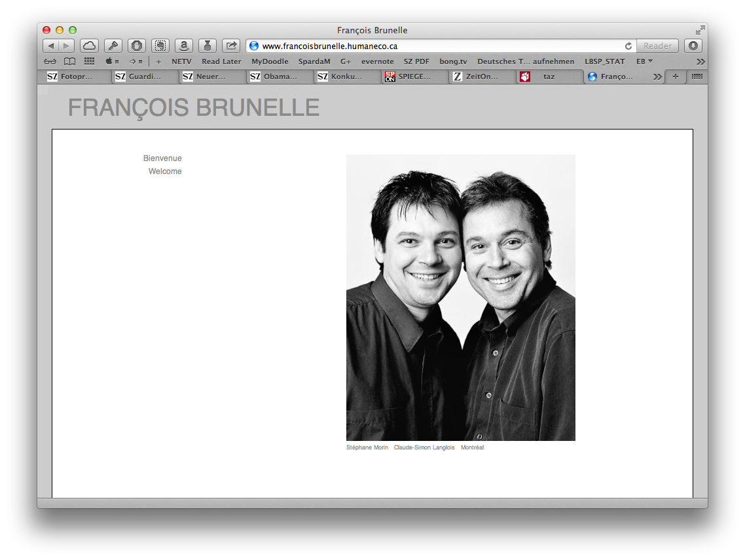The height and width of the screenshot is (560, 745).
Task: Show all bookmarks via the book icon
Action: [x=69, y=61]
